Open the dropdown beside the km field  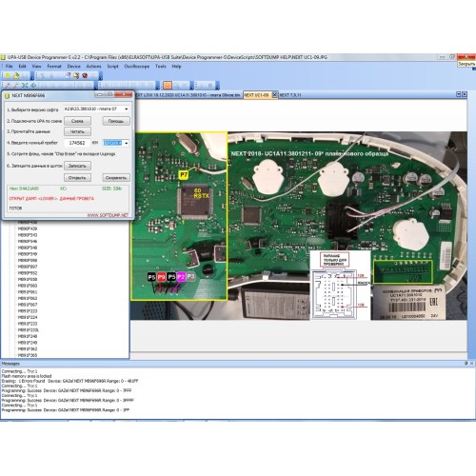(127, 143)
